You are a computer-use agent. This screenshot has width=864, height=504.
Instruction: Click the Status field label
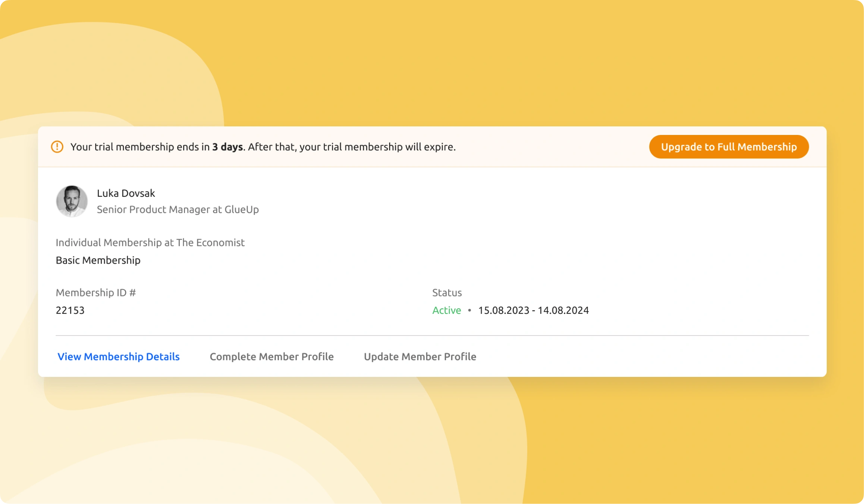pyautogui.click(x=447, y=293)
